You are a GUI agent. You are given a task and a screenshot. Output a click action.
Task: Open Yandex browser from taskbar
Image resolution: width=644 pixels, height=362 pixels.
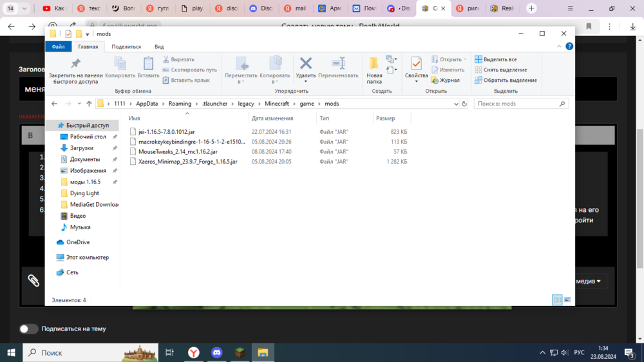(x=193, y=352)
